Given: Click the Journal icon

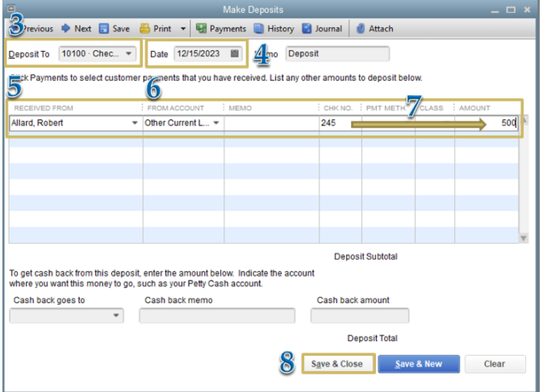Looking at the screenshot, I should [307, 28].
